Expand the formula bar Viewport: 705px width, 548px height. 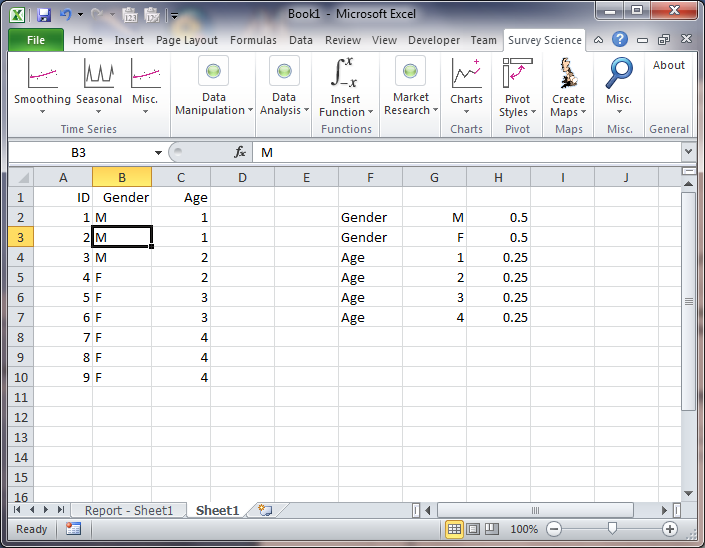[x=688, y=152]
